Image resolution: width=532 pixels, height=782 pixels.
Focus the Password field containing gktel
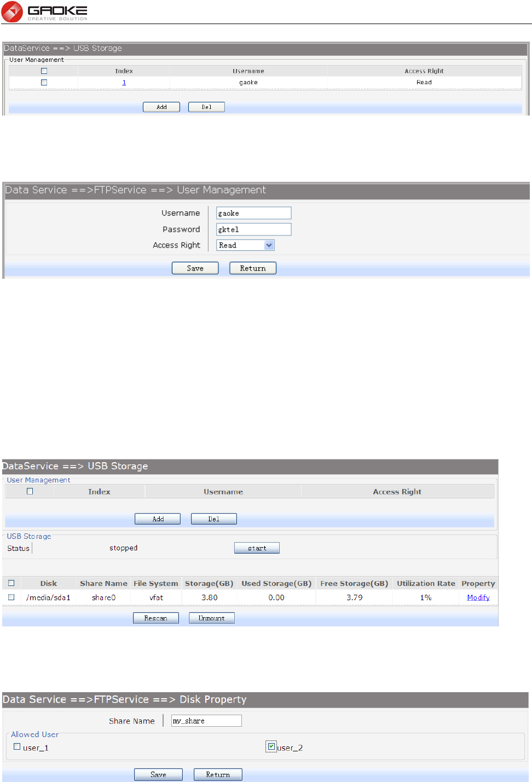point(254,229)
